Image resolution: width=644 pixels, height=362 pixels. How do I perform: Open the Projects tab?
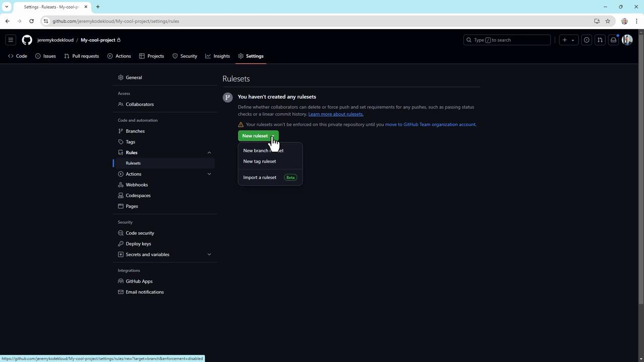point(151,56)
